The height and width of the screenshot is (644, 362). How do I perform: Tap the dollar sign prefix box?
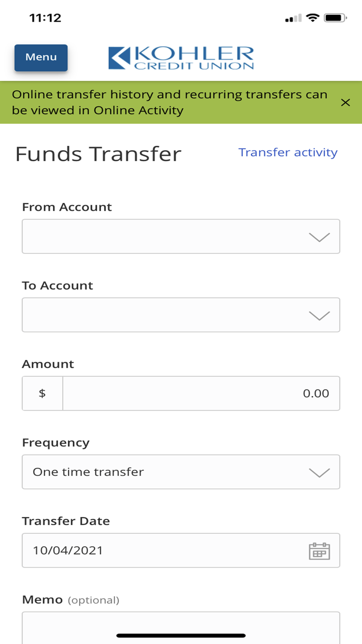[x=42, y=393]
